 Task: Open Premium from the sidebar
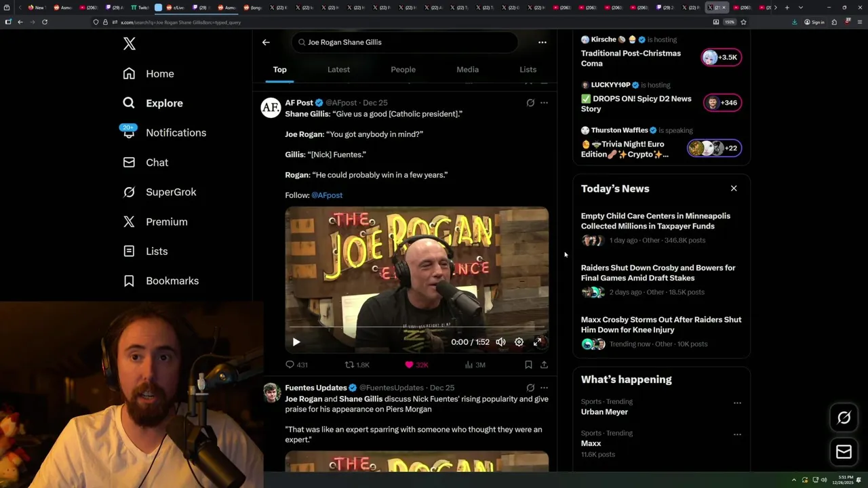pos(155,222)
